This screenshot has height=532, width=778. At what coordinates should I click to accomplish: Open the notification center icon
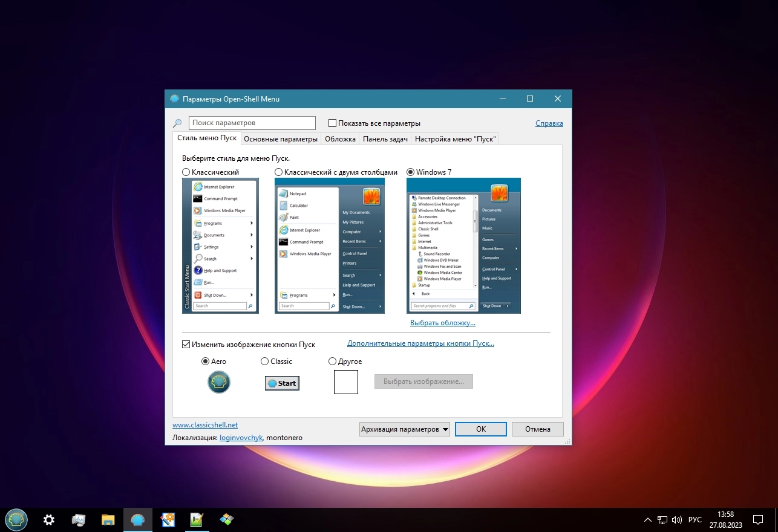click(757, 519)
